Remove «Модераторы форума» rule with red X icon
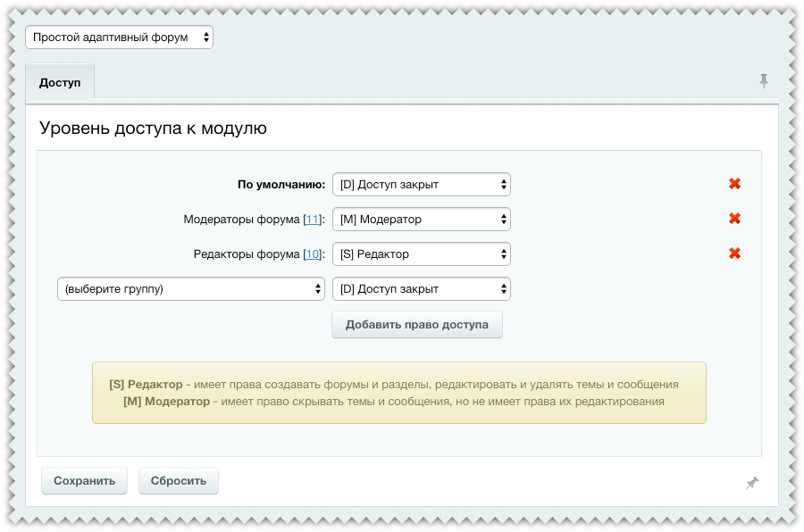Image resolution: width=804 pixels, height=532 pixels. (733, 219)
